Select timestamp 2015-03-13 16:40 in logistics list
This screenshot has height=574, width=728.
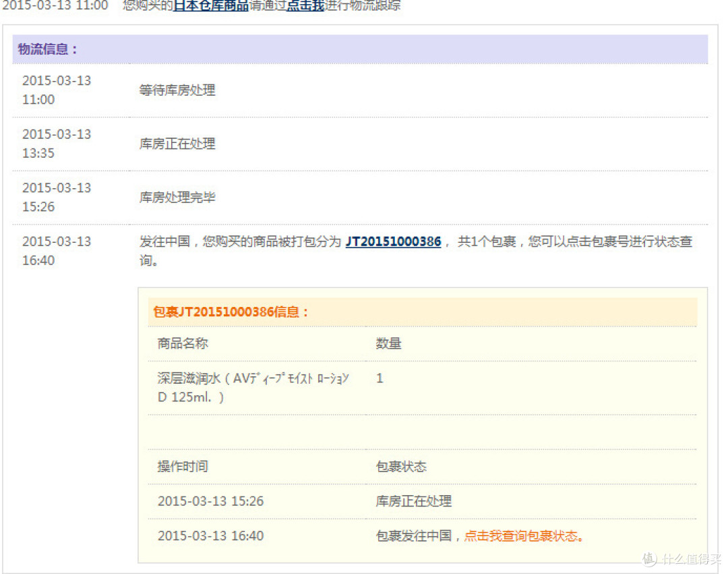coord(57,251)
